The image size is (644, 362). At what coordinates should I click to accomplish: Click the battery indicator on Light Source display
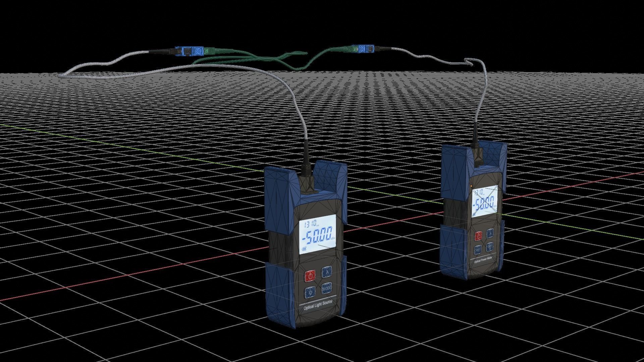coord(305,249)
